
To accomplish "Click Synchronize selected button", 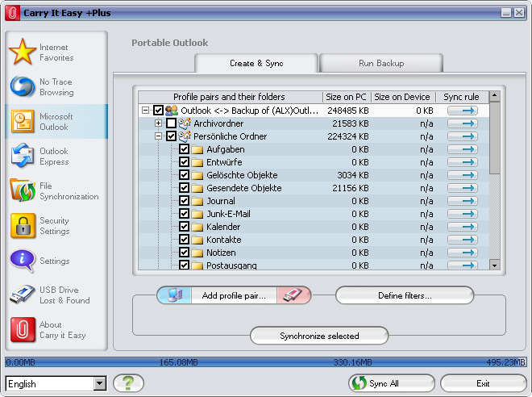I will coord(319,336).
